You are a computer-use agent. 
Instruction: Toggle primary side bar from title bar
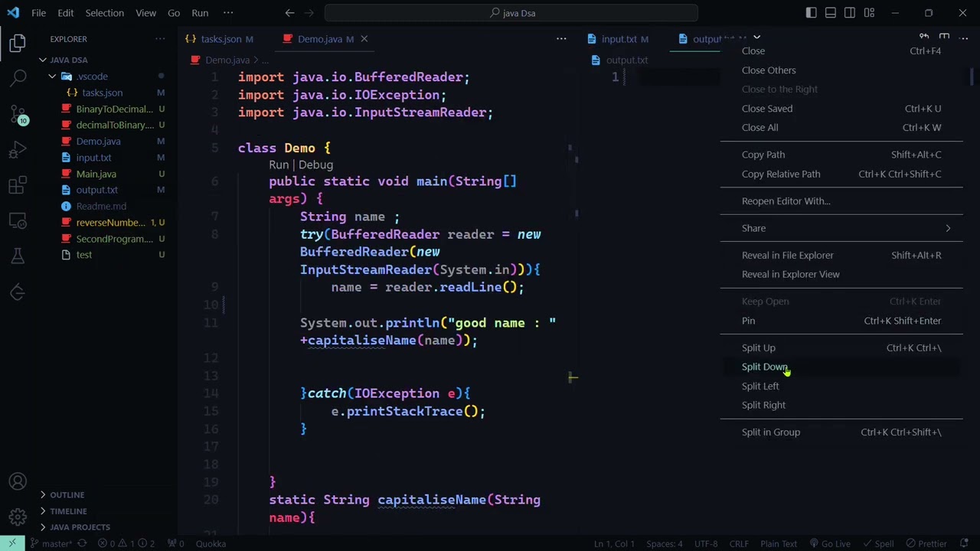pyautogui.click(x=811, y=13)
